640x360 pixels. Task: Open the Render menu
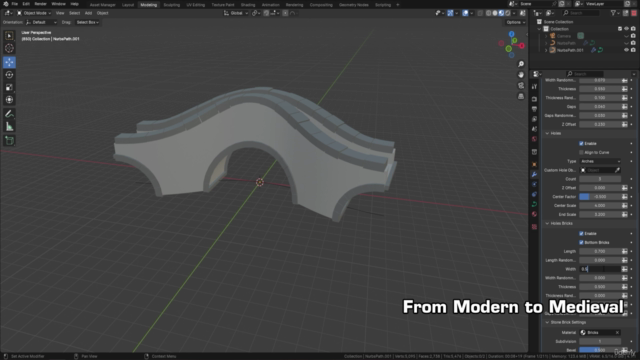(x=40, y=4)
